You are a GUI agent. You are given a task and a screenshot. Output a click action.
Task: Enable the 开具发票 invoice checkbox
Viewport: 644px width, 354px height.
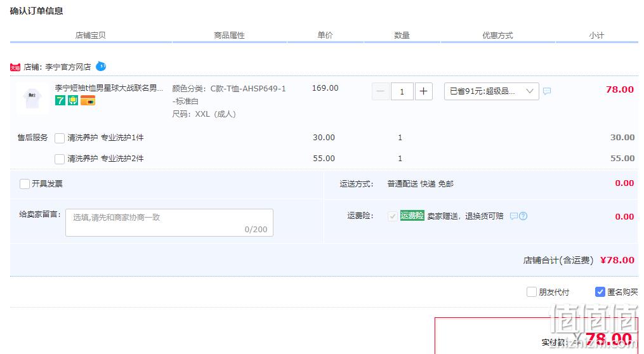[25, 184]
